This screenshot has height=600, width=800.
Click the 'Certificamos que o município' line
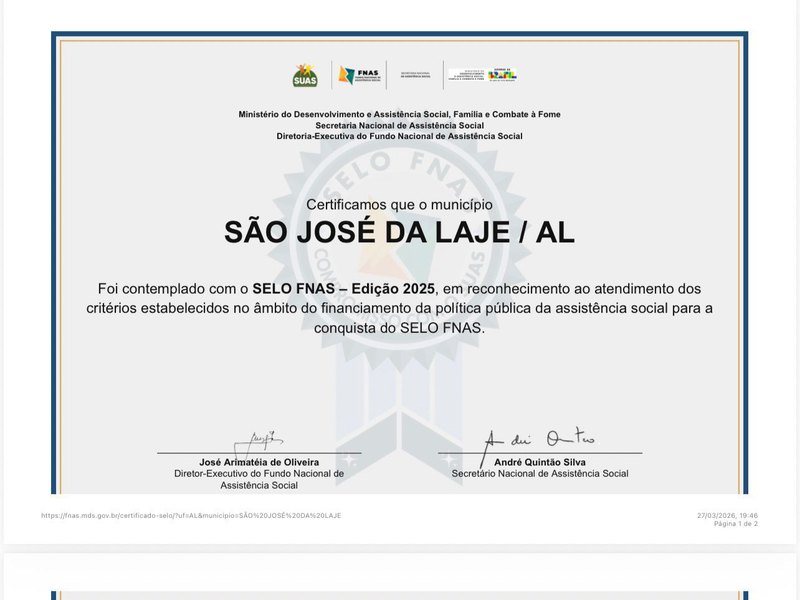(400, 204)
